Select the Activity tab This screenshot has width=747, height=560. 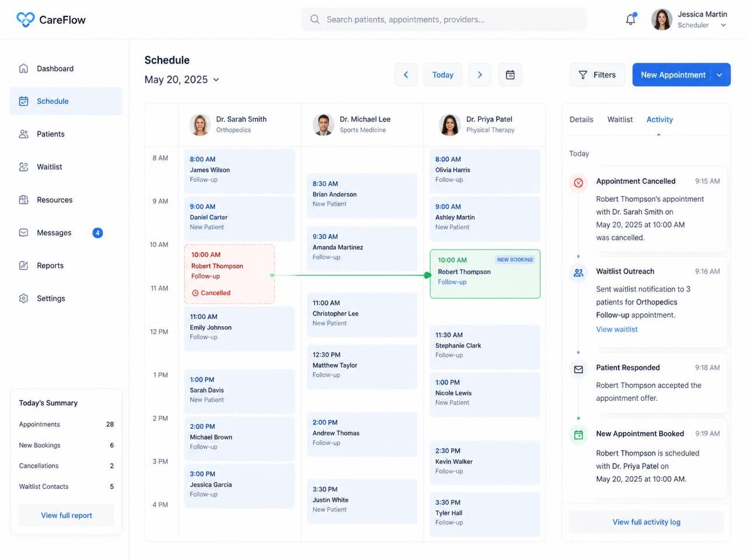659,120
